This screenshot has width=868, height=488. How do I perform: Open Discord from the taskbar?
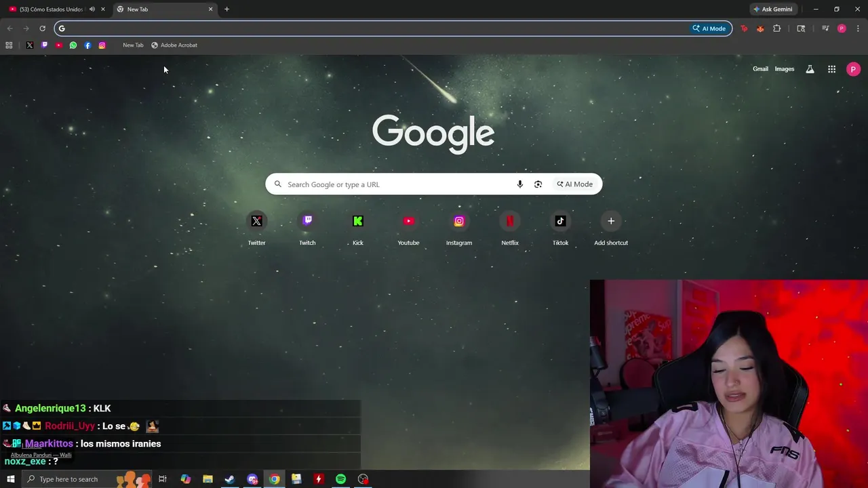pos(252,479)
